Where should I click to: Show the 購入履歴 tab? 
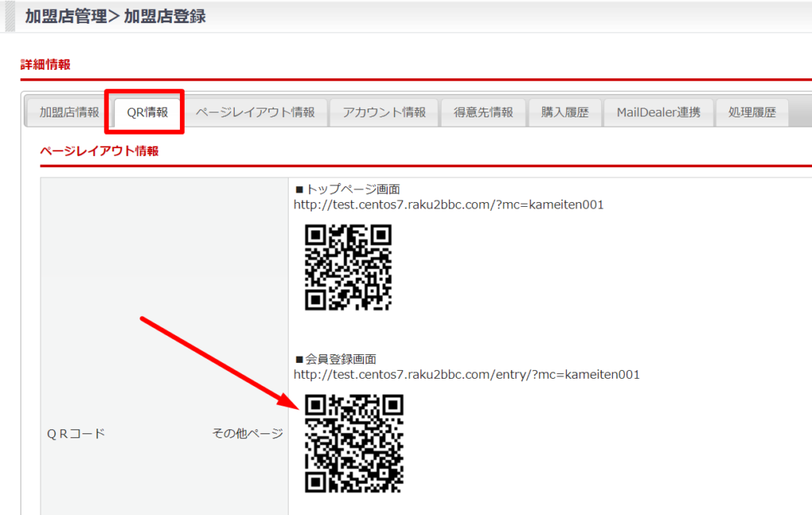(x=565, y=112)
